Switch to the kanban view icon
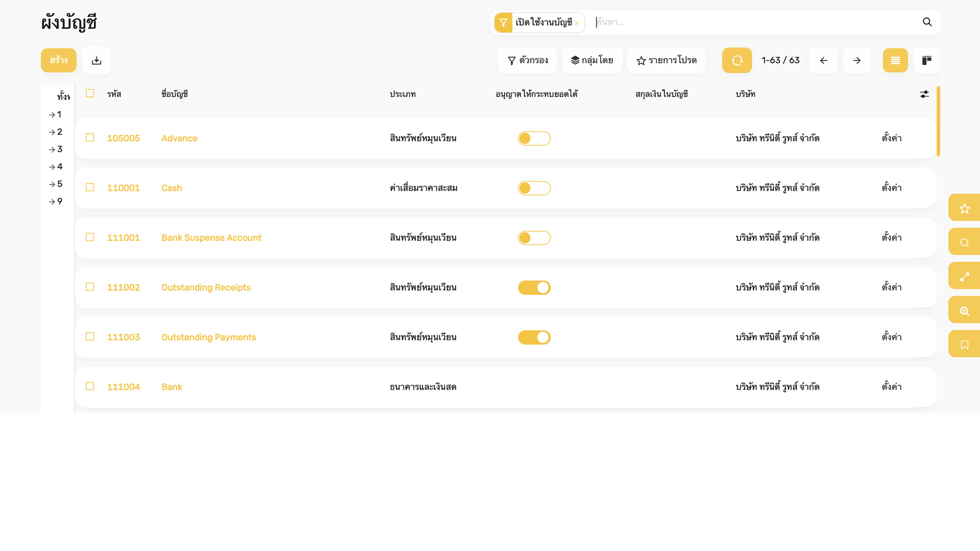The width and height of the screenshot is (980, 551). [x=926, y=61]
